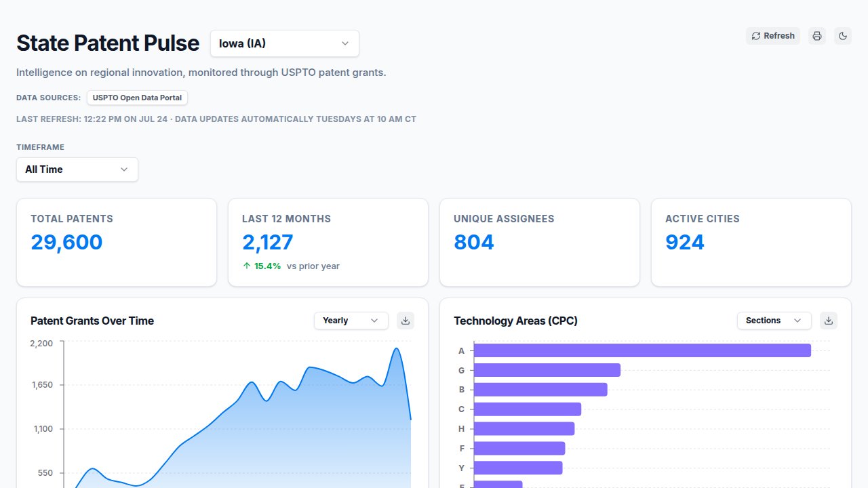
Task: Open the Sections CPC dropdown
Action: point(774,321)
